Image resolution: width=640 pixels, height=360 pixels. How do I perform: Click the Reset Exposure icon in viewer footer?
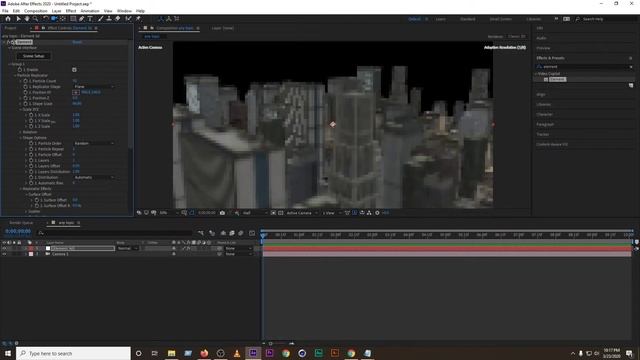tap(377, 213)
